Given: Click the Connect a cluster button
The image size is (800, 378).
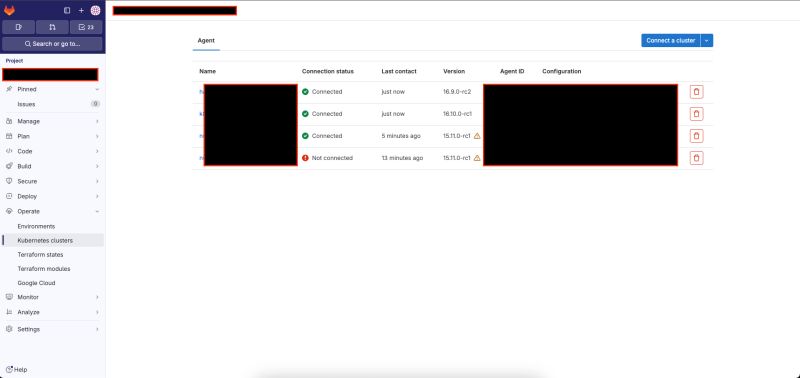Looking at the screenshot, I should [x=670, y=40].
